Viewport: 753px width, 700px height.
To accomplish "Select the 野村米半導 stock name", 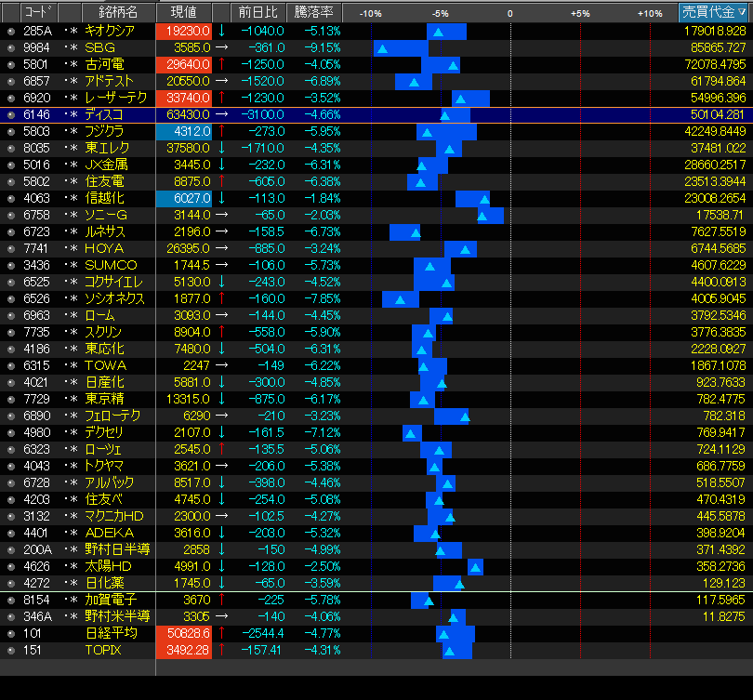I will tap(117, 616).
